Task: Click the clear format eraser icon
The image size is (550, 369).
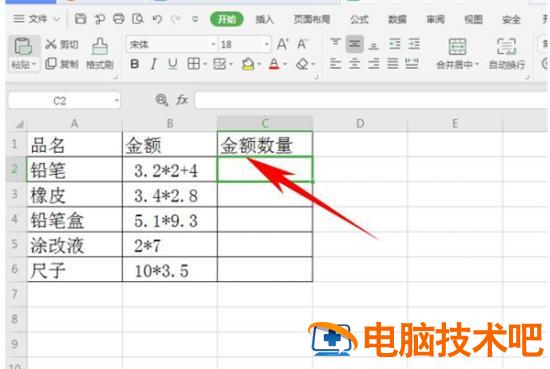Action: [x=302, y=64]
